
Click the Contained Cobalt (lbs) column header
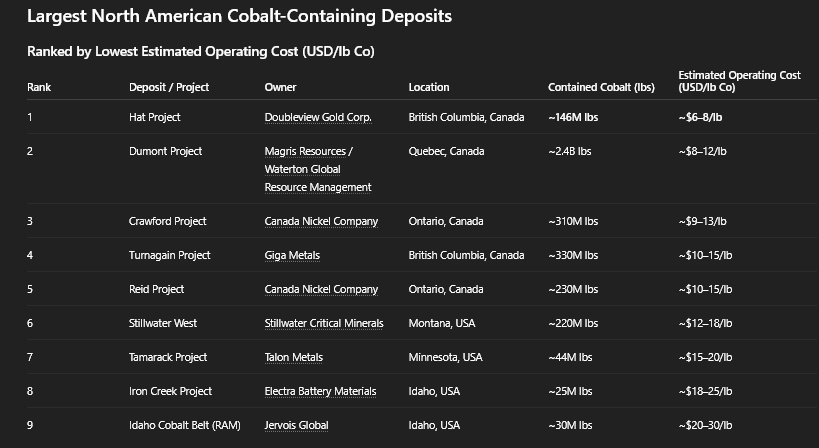coord(601,87)
